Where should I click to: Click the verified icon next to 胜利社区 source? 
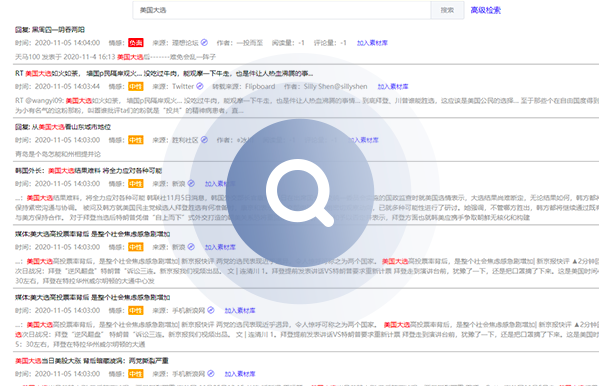[x=204, y=140]
